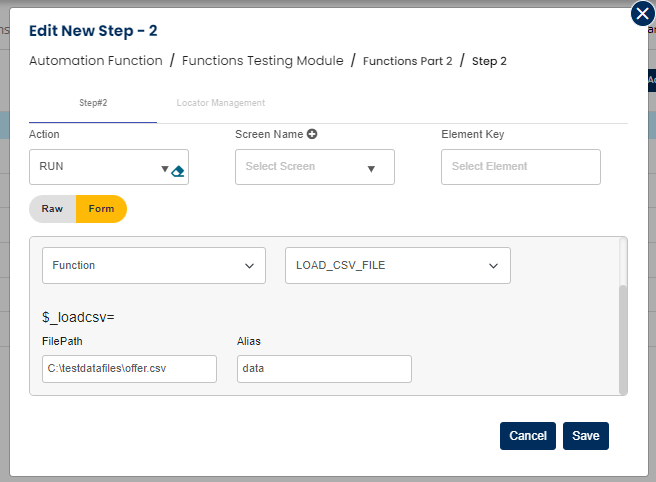The image size is (656, 482).
Task: Go to Functions Part 2 breadcrumb
Action: pos(407,62)
